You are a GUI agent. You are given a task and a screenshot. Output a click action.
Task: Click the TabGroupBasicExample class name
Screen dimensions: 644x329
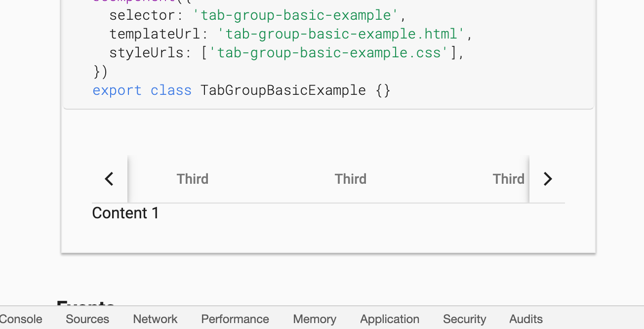tap(283, 90)
